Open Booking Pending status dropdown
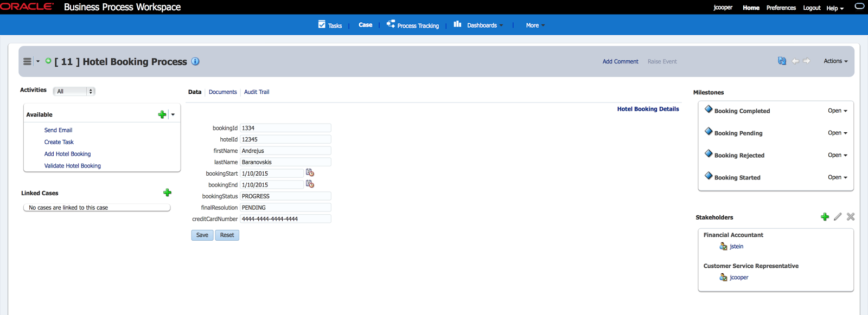 pos(838,133)
